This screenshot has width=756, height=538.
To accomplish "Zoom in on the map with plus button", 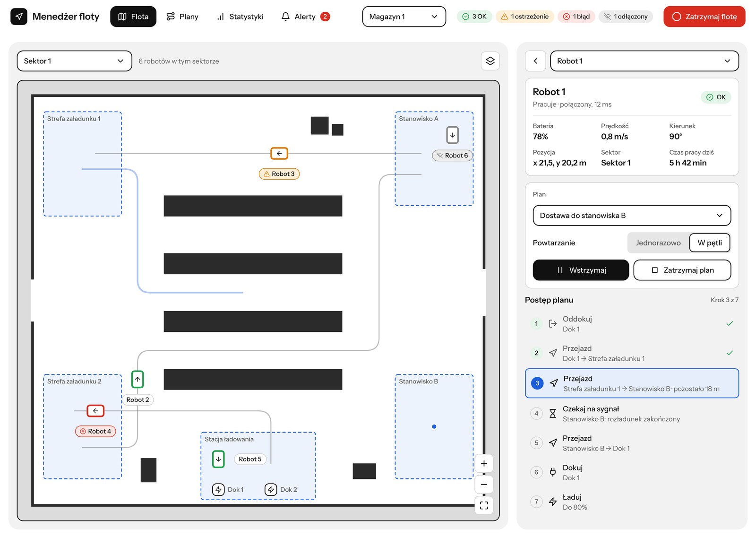I will point(484,463).
